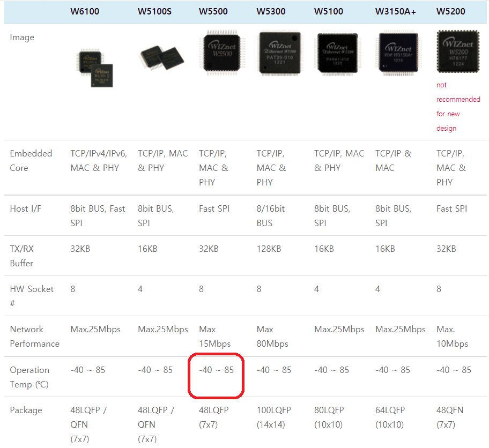Click the Operation Temp (℃) row label
Screen dimensions: 489x448
[29, 377]
